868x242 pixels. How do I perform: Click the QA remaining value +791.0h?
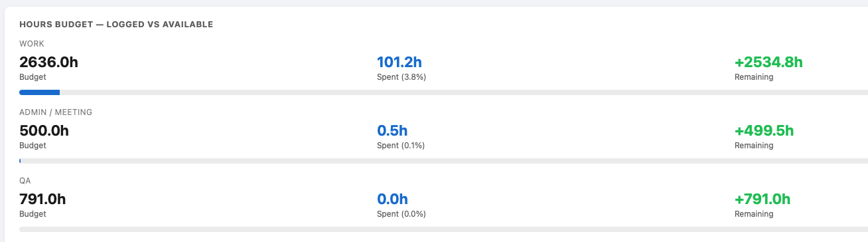762,199
